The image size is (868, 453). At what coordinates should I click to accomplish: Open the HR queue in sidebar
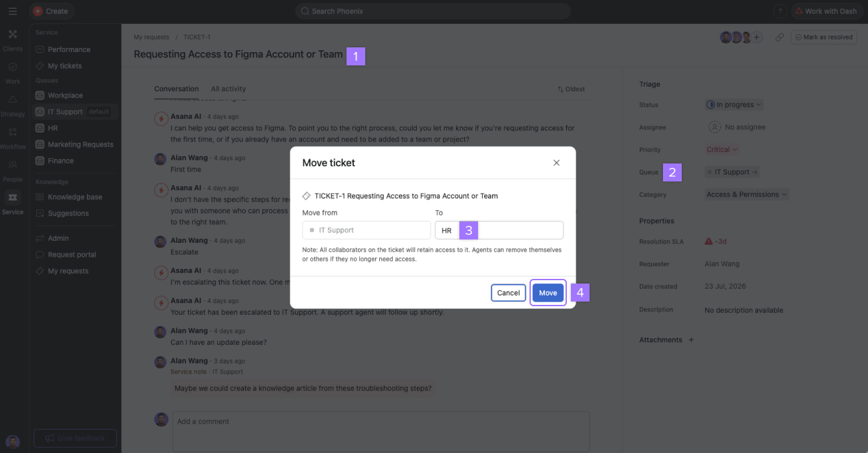coord(53,128)
